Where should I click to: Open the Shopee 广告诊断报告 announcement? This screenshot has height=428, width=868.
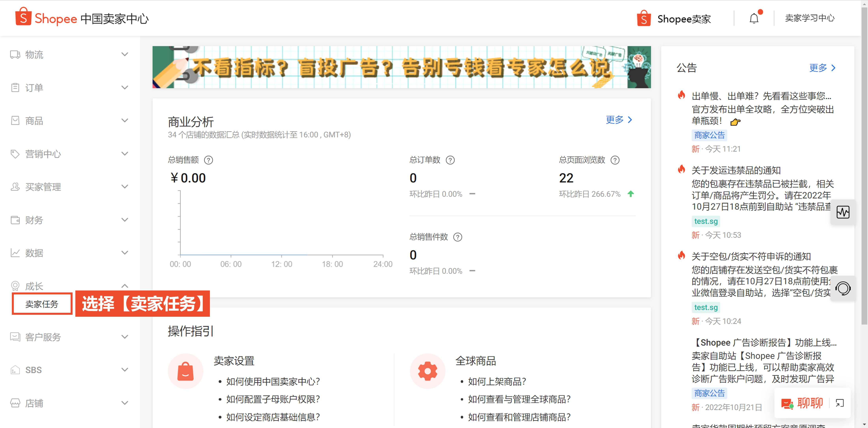764,342
